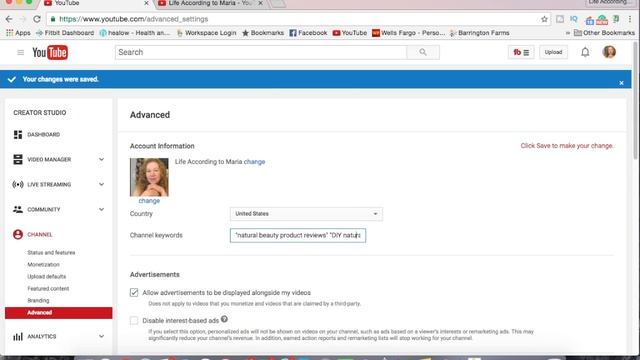The width and height of the screenshot is (640, 360).
Task: Open Other Bookmarks folder
Action: point(604,33)
